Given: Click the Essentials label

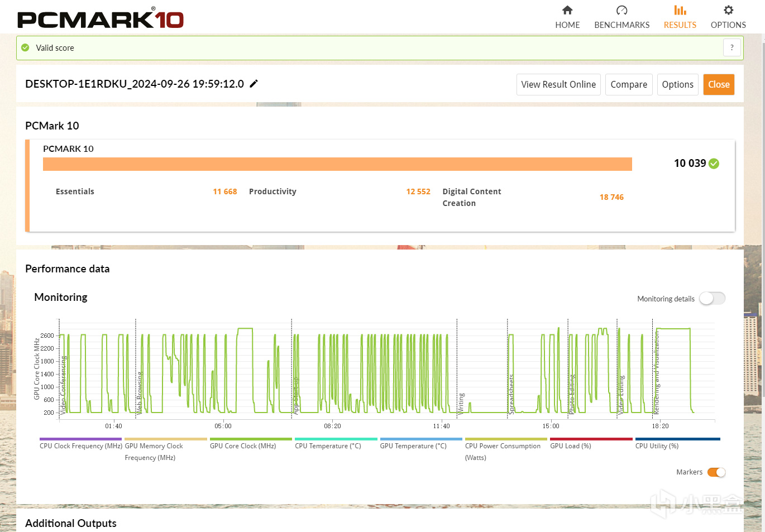Looking at the screenshot, I should 75,191.
